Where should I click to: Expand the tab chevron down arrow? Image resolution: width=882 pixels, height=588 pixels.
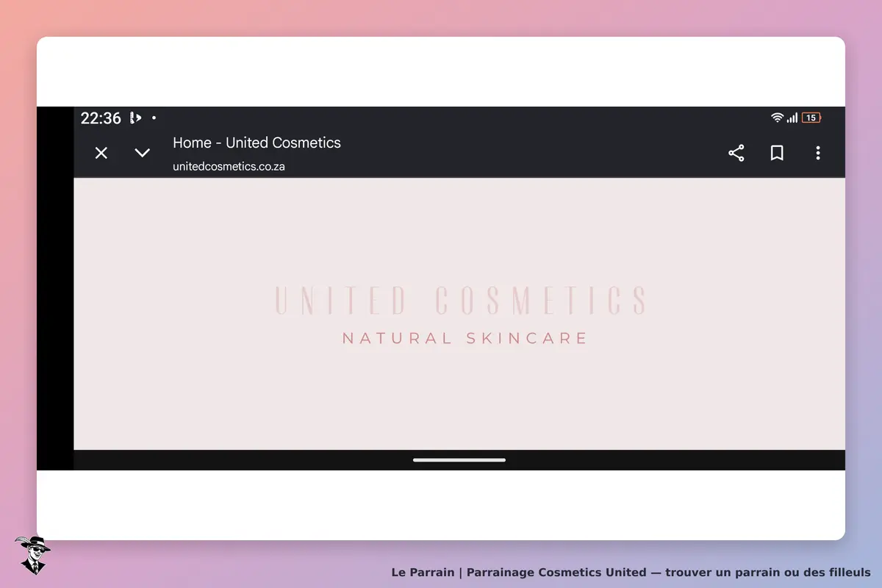[x=143, y=153]
